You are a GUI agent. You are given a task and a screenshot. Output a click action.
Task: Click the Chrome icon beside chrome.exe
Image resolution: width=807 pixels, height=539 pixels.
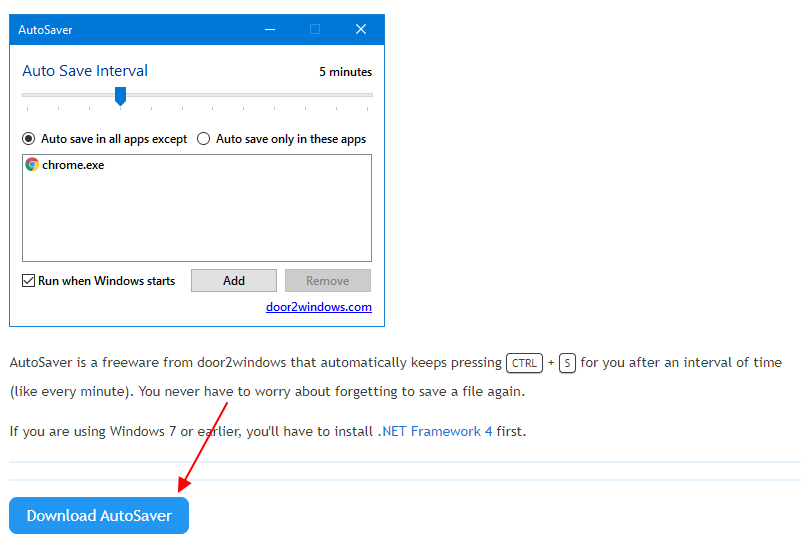click(32, 165)
